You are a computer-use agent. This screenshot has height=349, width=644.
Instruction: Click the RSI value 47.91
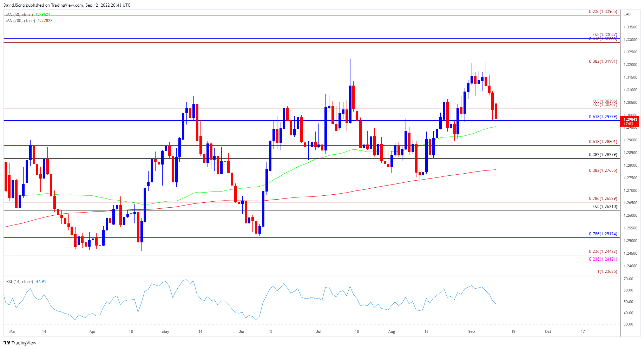coord(41,282)
